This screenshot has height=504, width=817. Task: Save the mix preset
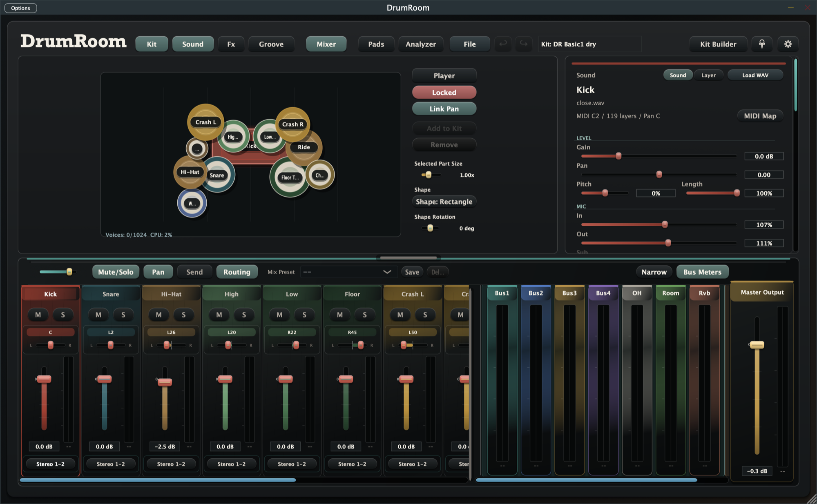(412, 272)
